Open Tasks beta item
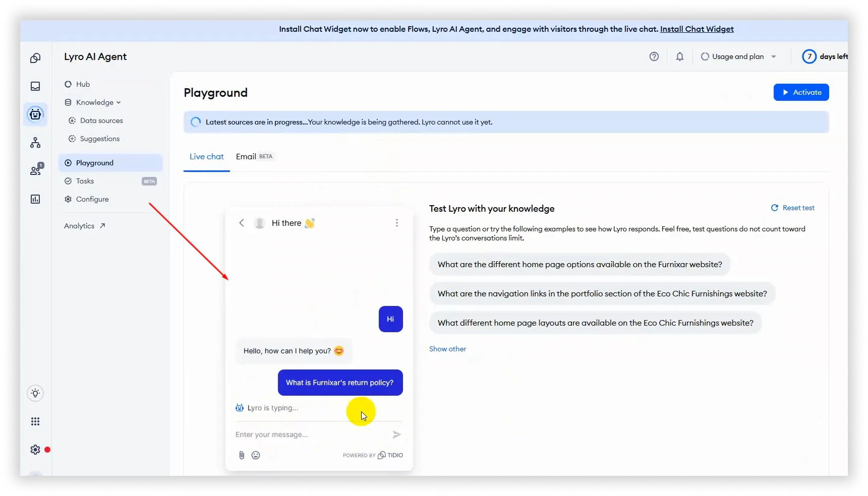 [x=110, y=181]
